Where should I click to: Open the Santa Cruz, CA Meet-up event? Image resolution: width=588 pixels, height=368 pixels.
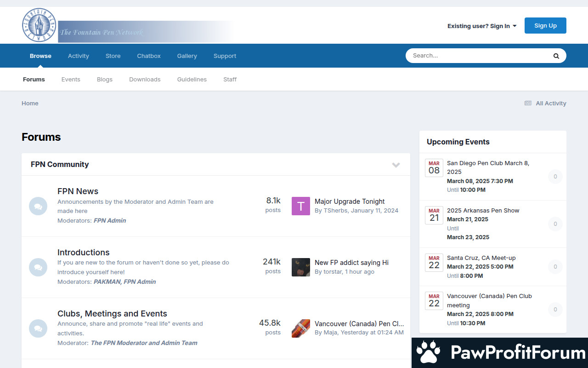[481, 258]
